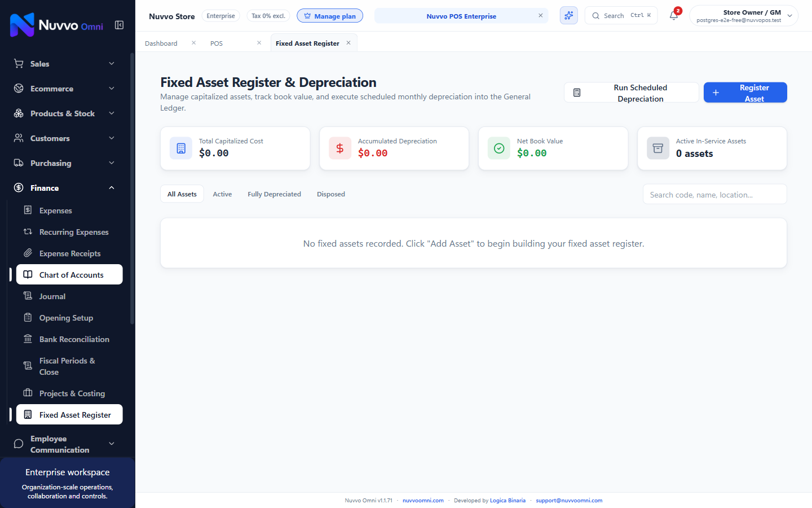Show the Active assets filter tab
Viewport: 812px width, 508px height.
point(222,194)
